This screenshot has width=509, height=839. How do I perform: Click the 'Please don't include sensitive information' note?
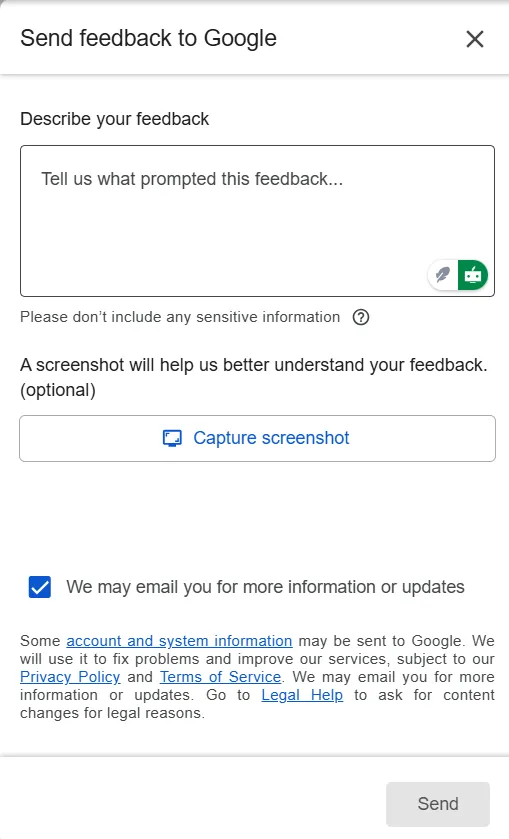[180, 317]
